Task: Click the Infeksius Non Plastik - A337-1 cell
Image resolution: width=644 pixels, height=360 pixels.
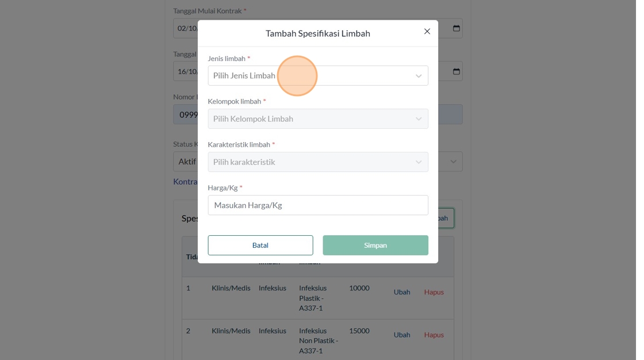Action: coord(318,340)
